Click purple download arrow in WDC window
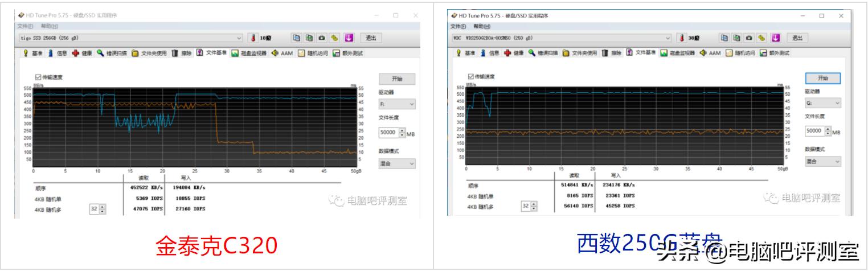 coord(776,38)
